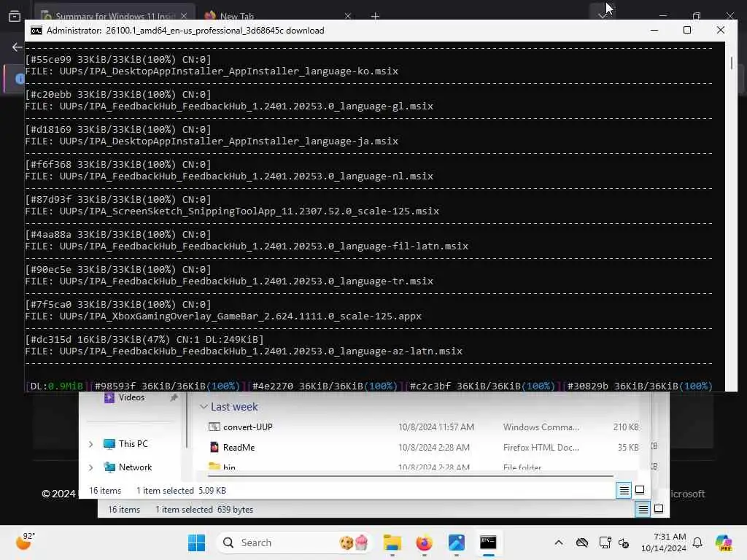Click the 1 item selected 5.09 KB text

181,491
